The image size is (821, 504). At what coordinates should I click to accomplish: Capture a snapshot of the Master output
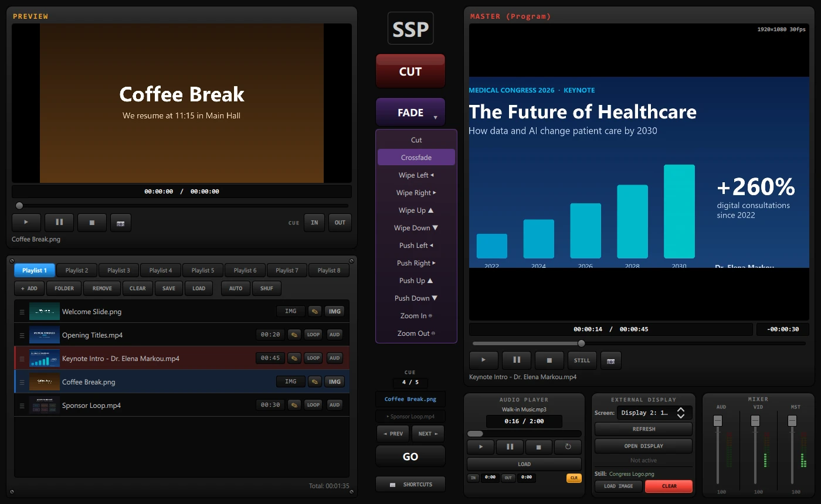[610, 360]
